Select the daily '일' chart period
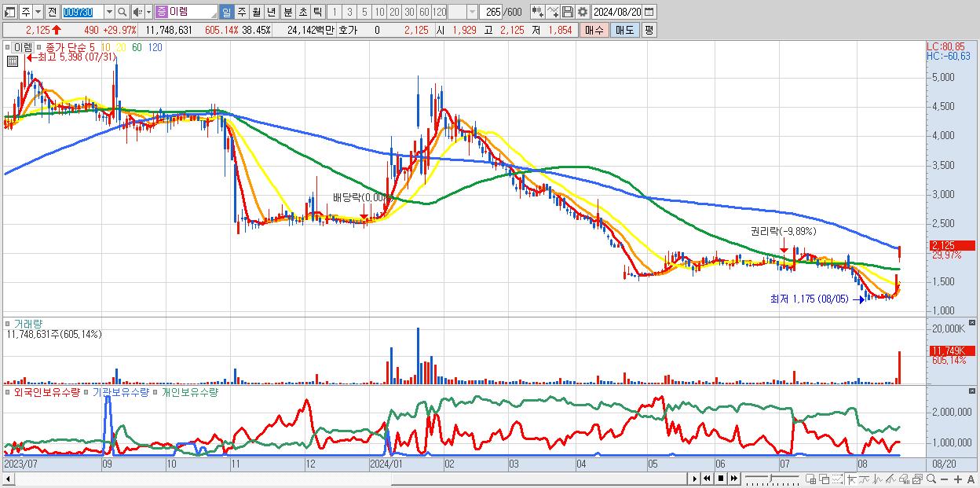Viewport: 980px width, 488px height. 226,12
